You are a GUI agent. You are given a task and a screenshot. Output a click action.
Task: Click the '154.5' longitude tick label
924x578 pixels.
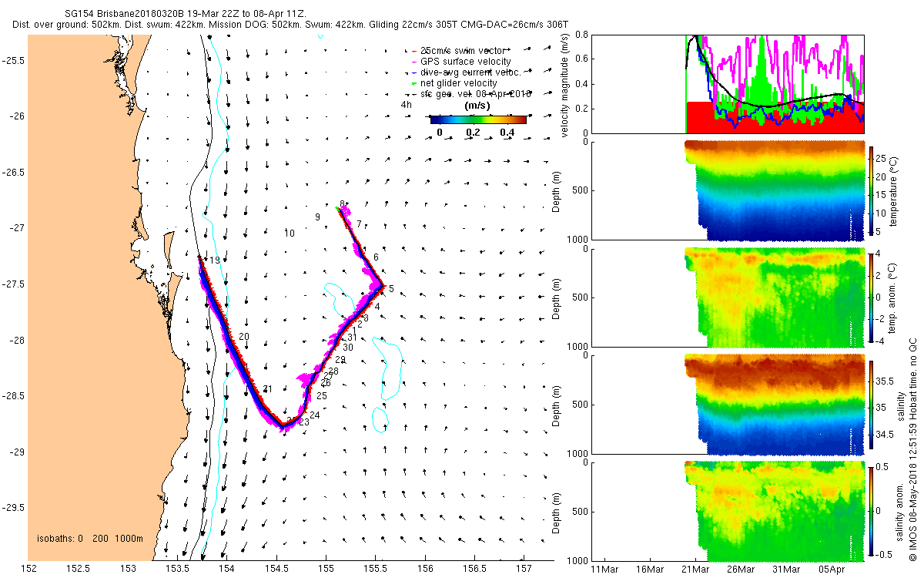(276, 569)
